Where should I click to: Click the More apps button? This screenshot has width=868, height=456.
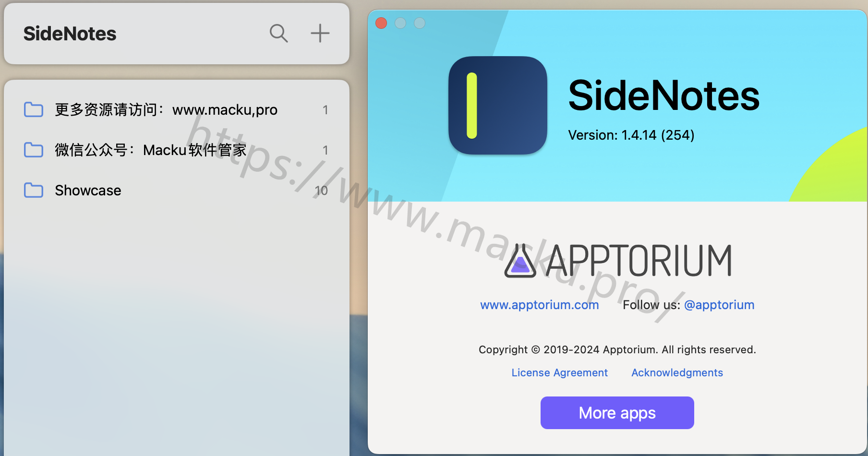[617, 413]
